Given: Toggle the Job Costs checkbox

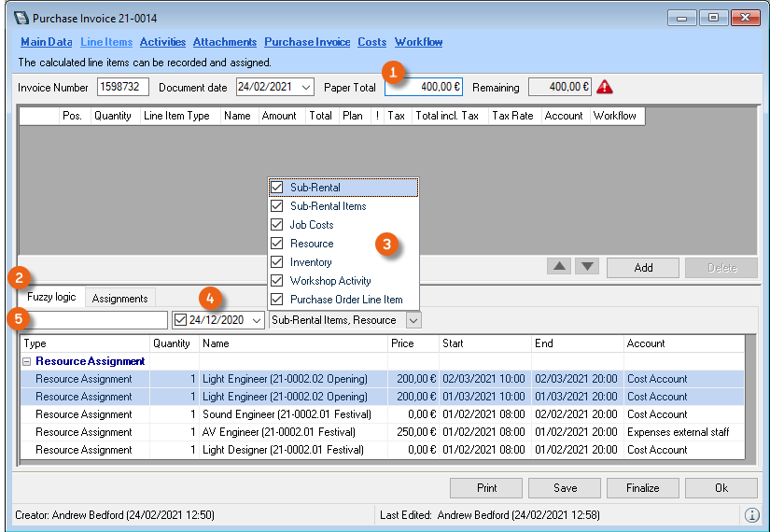Looking at the screenshot, I should click(x=277, y=225).
